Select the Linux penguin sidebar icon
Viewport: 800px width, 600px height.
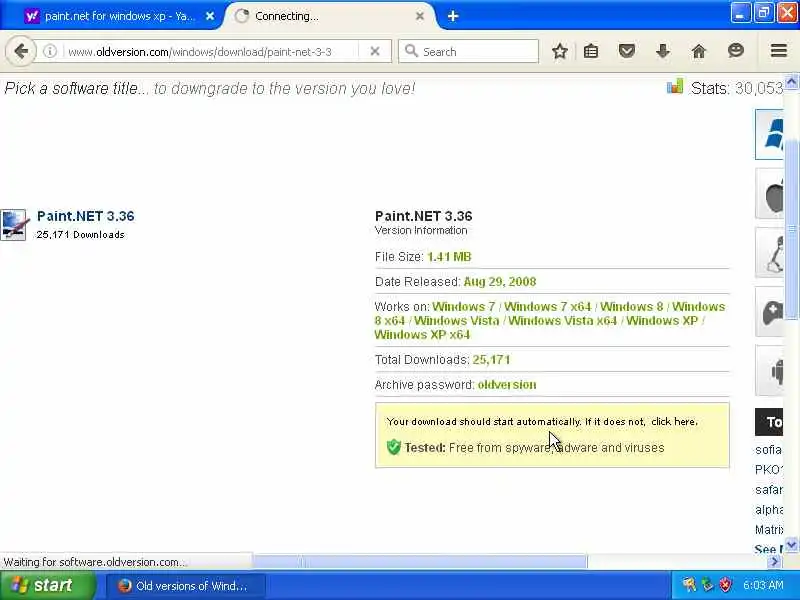[x=769, y=253]
